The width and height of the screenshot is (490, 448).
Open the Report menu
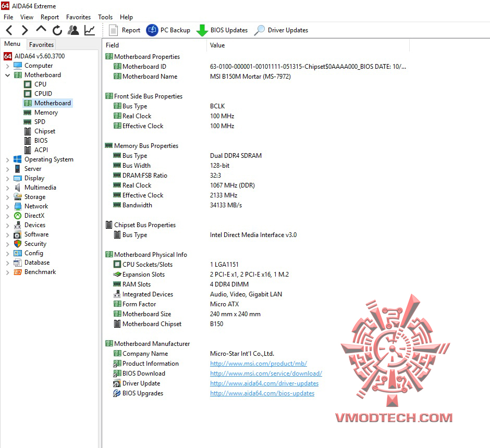point(50,17)
